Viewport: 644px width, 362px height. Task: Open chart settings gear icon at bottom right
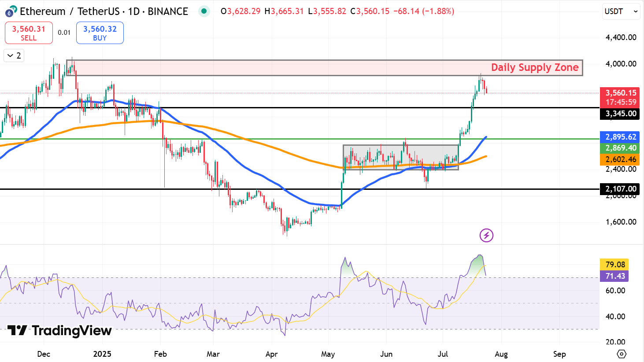(622, 354)
